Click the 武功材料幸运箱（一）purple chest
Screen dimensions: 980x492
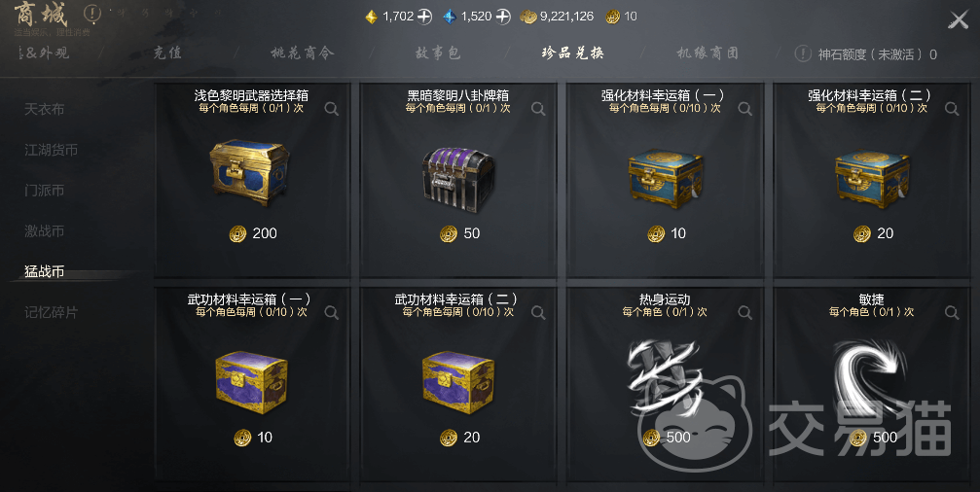point(251,382)
